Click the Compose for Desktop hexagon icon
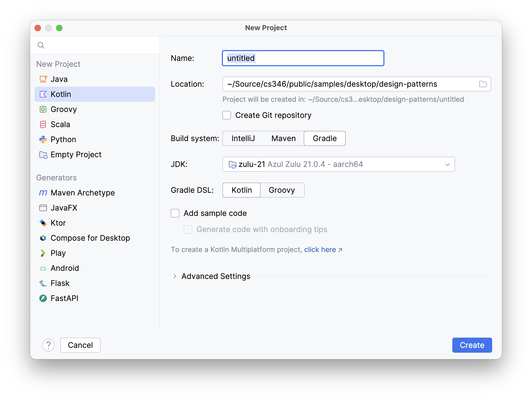This screenshot has height=399, width=532. pos(43,238)
